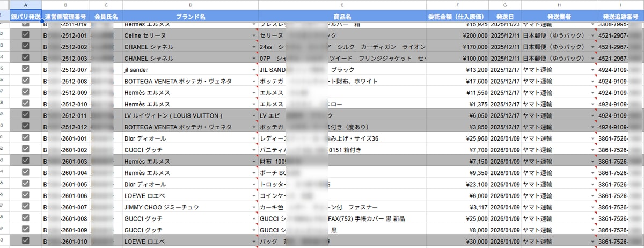Screen dimensions: 644x248
Task: Select column H letter header
Action: click(559, 5)
